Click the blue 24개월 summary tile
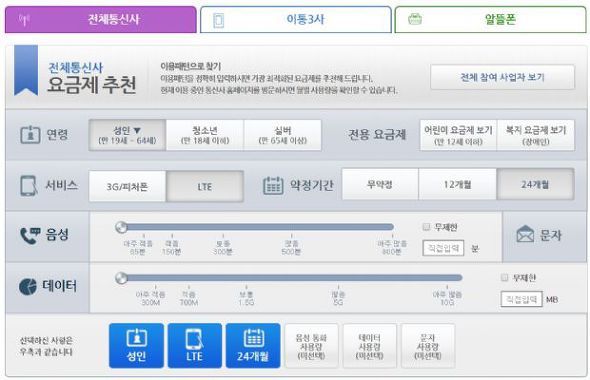 pyautogui.click(x=253, y=345)
